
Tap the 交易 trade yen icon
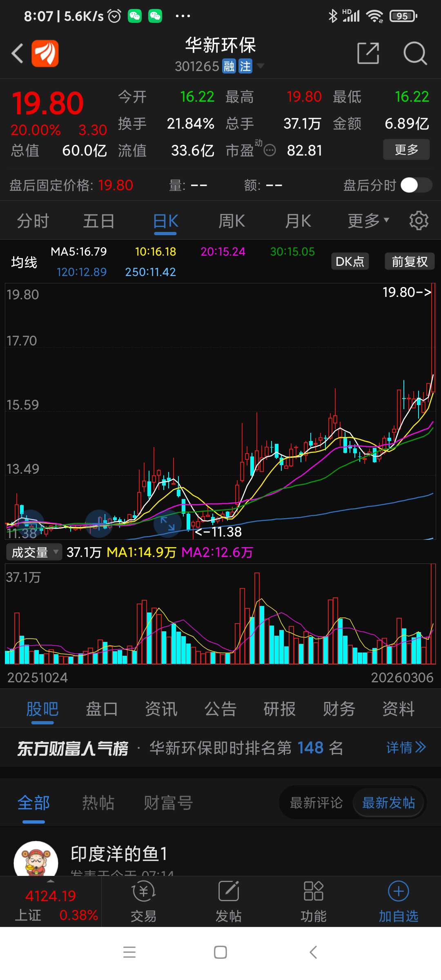[143, 892]
